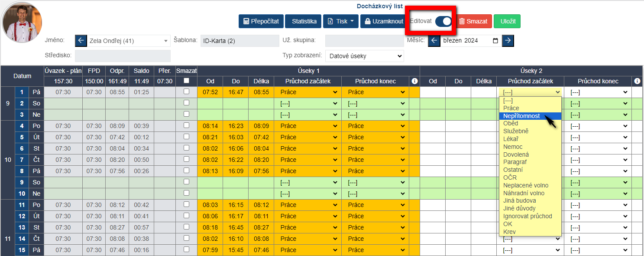This screenshot has width=644, height=256.
Task: Open the calendar picker in month field
Action: [x=495, y=41]
